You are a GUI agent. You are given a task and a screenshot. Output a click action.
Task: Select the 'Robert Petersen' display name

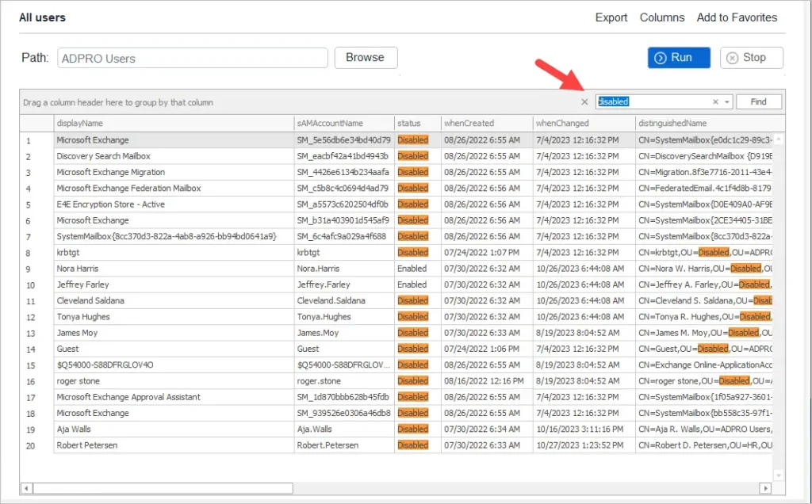coord(87,445)
